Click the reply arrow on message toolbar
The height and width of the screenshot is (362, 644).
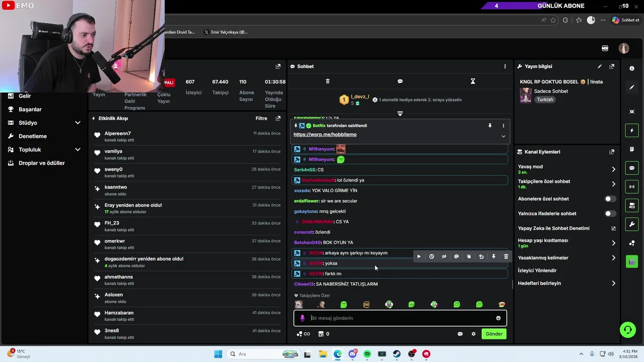click(481, 256)
